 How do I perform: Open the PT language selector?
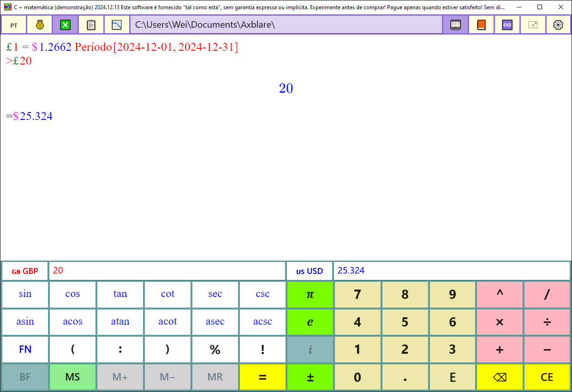point(14,25)
